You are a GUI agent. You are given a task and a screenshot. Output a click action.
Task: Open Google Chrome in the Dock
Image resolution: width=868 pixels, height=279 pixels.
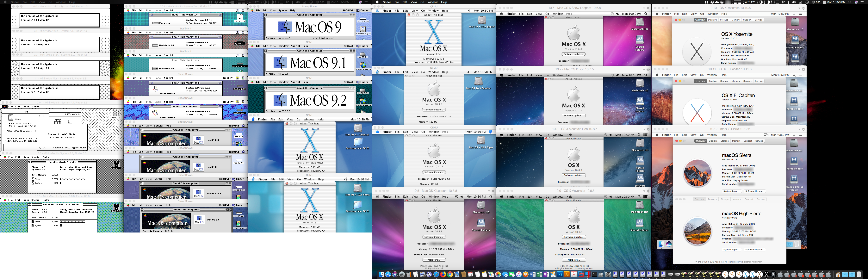[x=450, y=274]
